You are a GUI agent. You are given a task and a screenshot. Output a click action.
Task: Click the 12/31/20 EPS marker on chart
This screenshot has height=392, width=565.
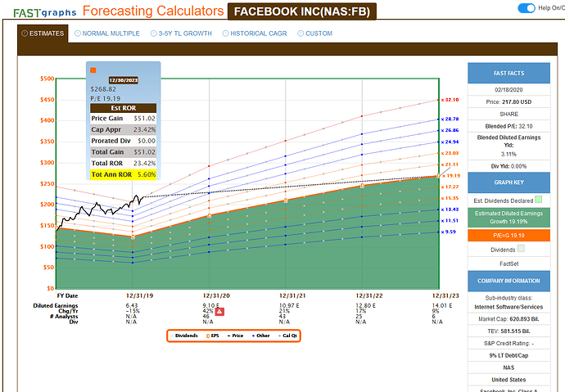(209, 216)
